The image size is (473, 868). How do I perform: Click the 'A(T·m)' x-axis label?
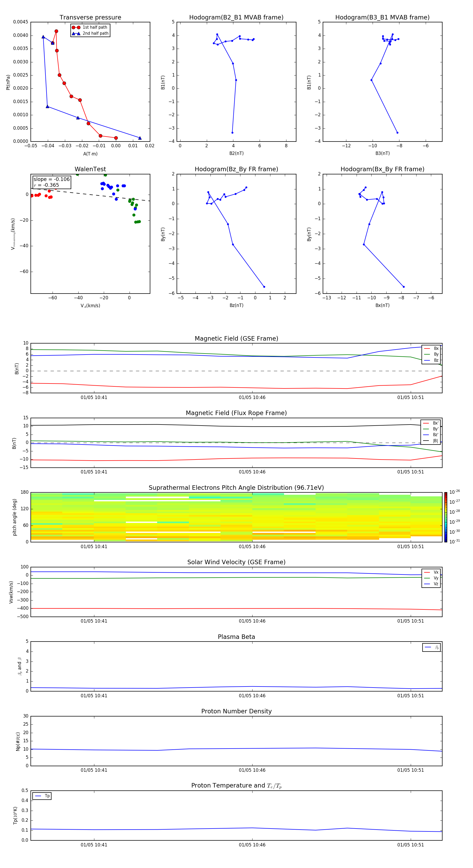point(90,154)
